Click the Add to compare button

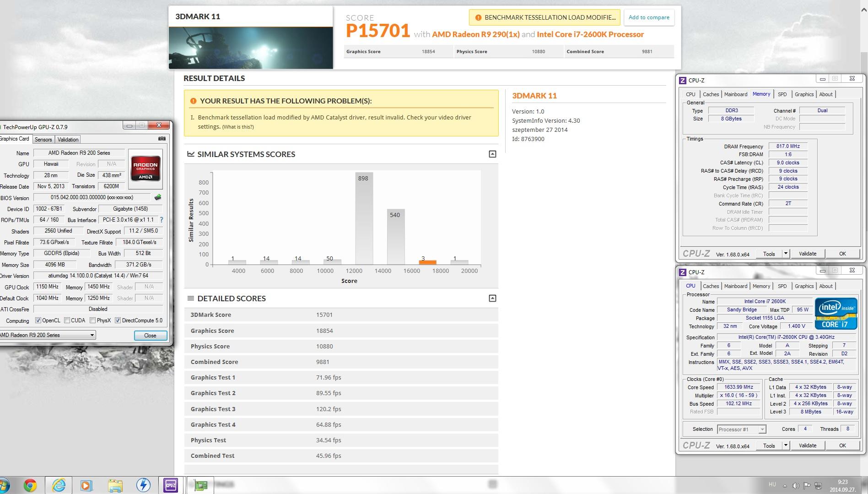click(649, 17)
